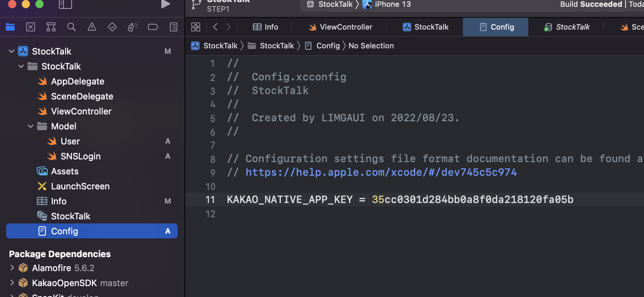
Task: Click the Configuration settings comment line
Action: (435, 159)
